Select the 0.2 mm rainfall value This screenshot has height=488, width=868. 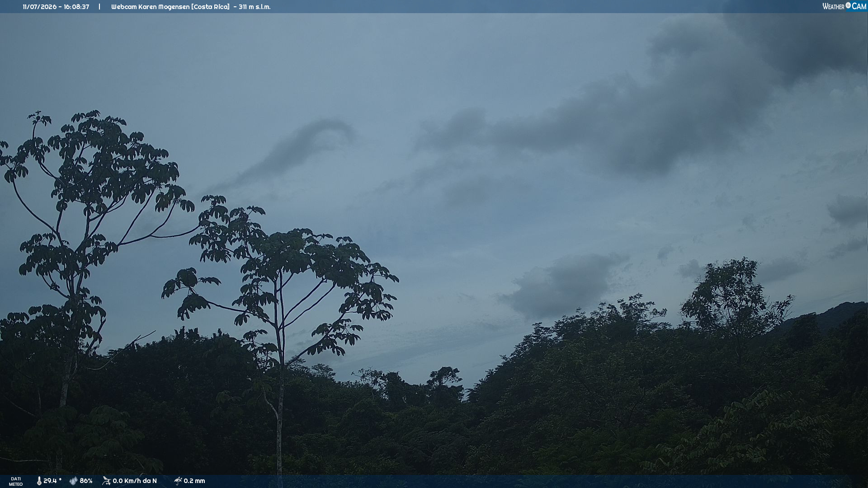click(x=194, y=481)
